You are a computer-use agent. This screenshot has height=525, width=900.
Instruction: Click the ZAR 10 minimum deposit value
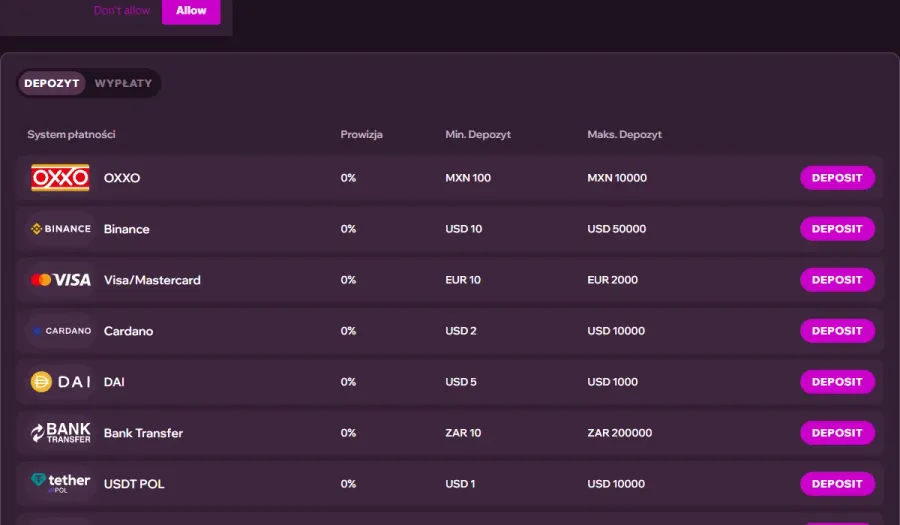point(463,433)
